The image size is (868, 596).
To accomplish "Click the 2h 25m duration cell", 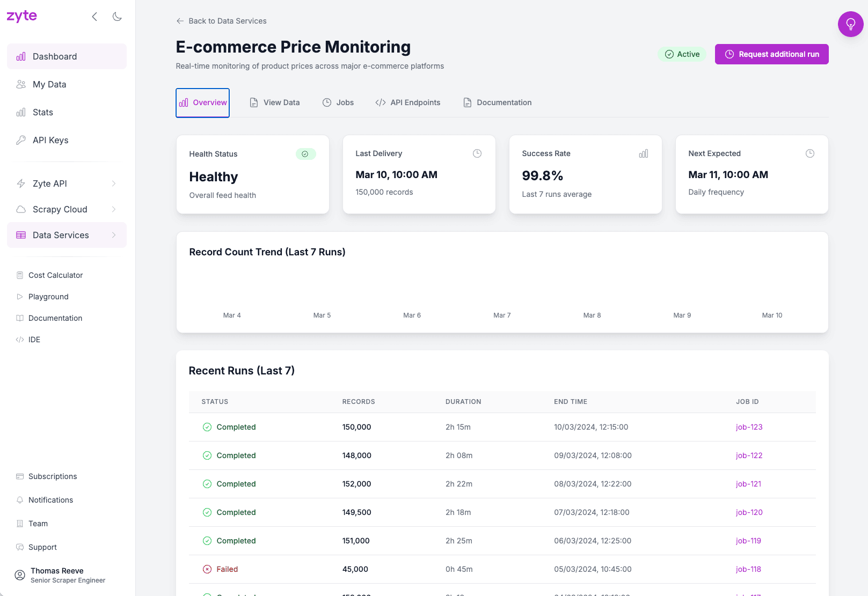I will click(x=458, y=541).
